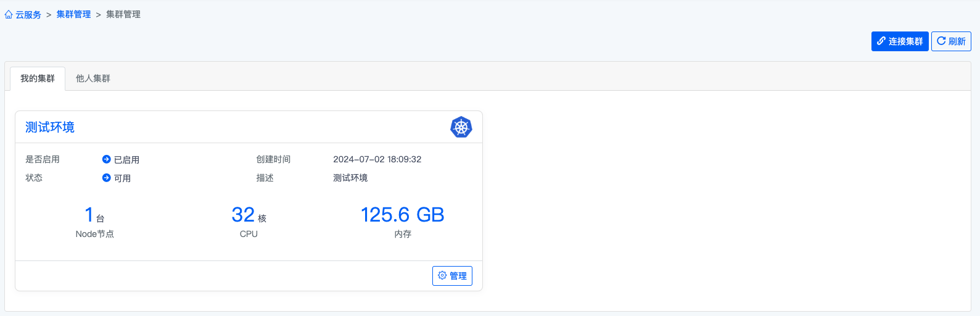Open the 测试环境 cluster title
The height and width of the screenshot is (316, 980).
(x=50, y=127)
